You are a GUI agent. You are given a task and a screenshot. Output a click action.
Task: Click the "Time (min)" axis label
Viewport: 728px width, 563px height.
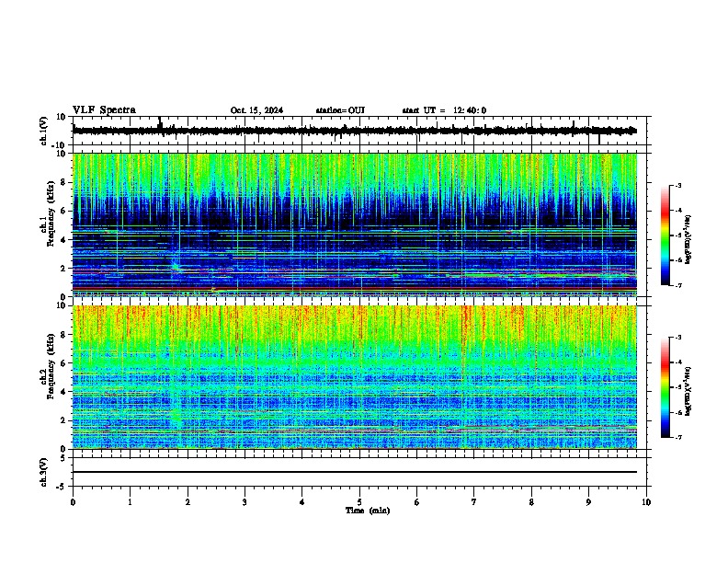(x=368, y=511)
